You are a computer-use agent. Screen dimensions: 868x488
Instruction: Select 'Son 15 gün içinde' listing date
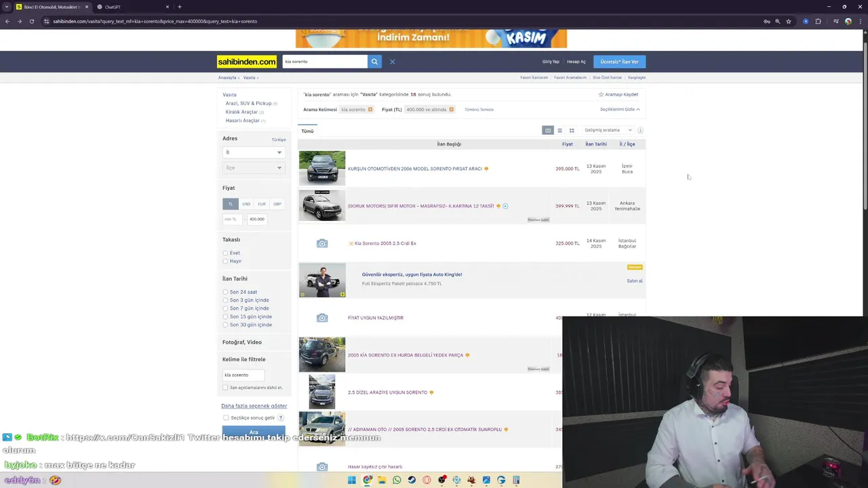tap(225, 317)
